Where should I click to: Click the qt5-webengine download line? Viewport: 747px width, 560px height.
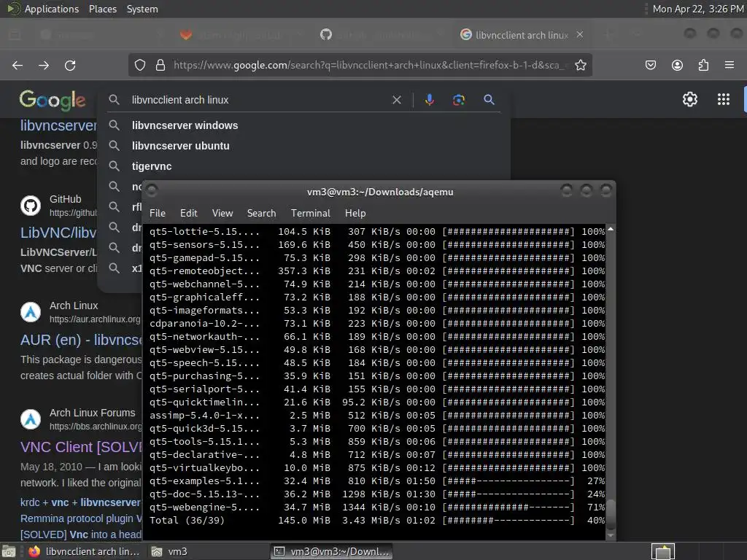pos(377,507)
